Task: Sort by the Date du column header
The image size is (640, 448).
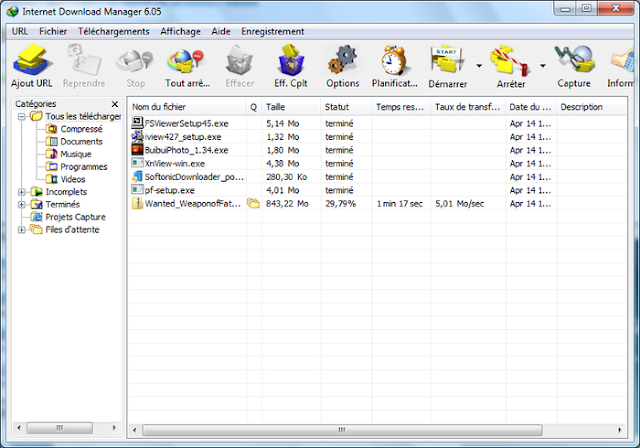Action: click(x=531, y=107)
